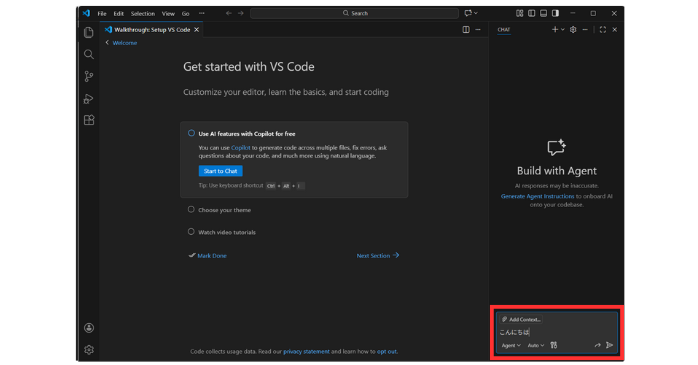Viewport: 698px width, 365px height.
Task: Open the Go menu
Action: [186, 13]
